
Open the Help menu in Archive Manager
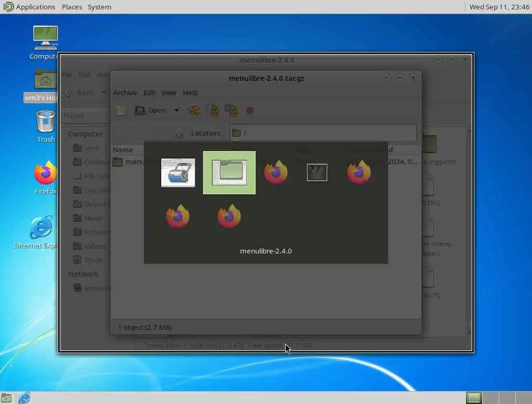point(190,92)
